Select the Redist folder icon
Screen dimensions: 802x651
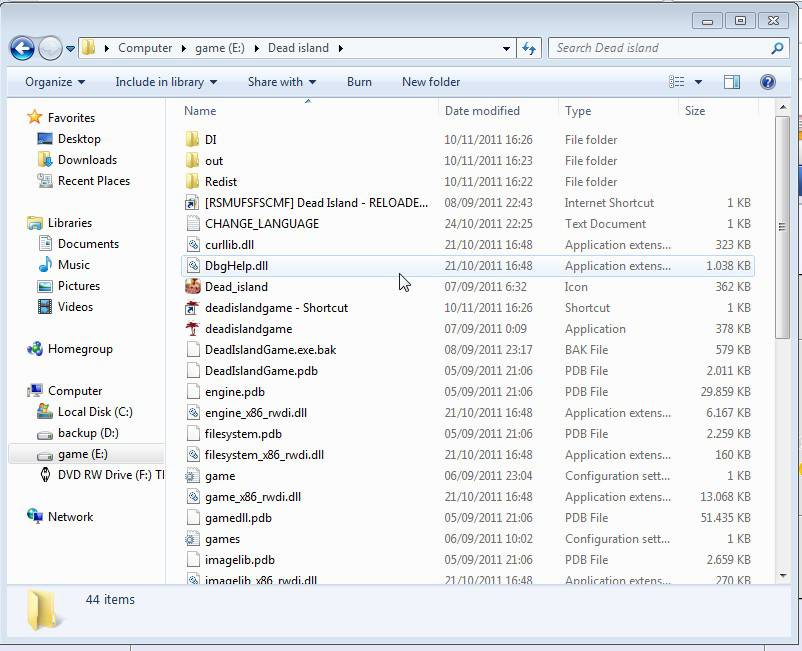(192, 181)
